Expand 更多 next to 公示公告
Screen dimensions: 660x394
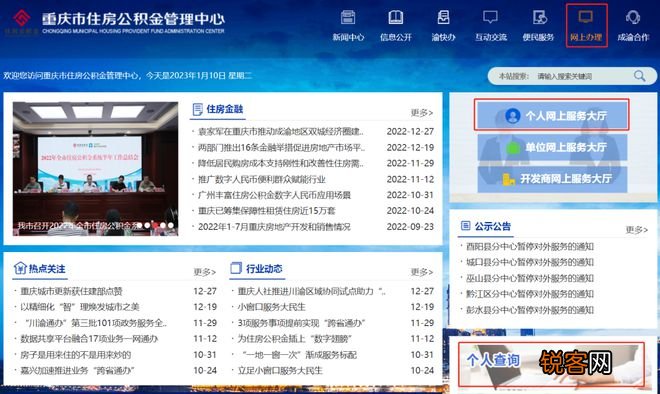[x=636, y=230]
